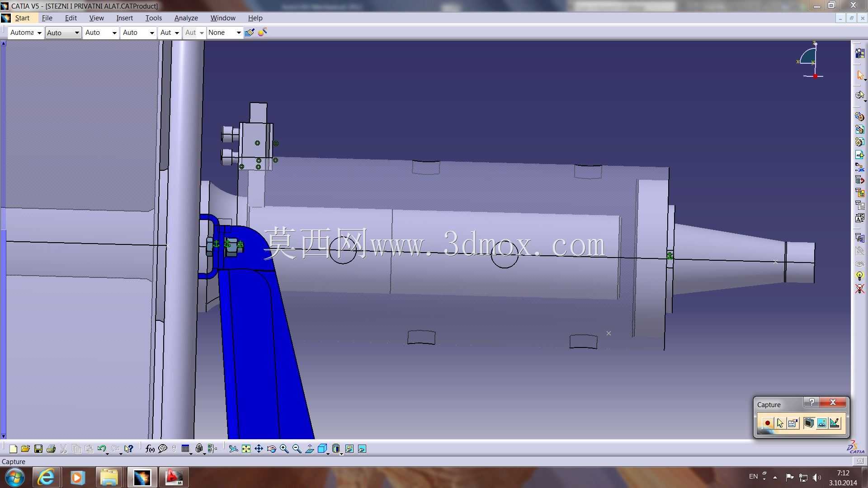Open the second Auto dropdown in graphic properties
868x488 pixels.
tap(63, 33)
